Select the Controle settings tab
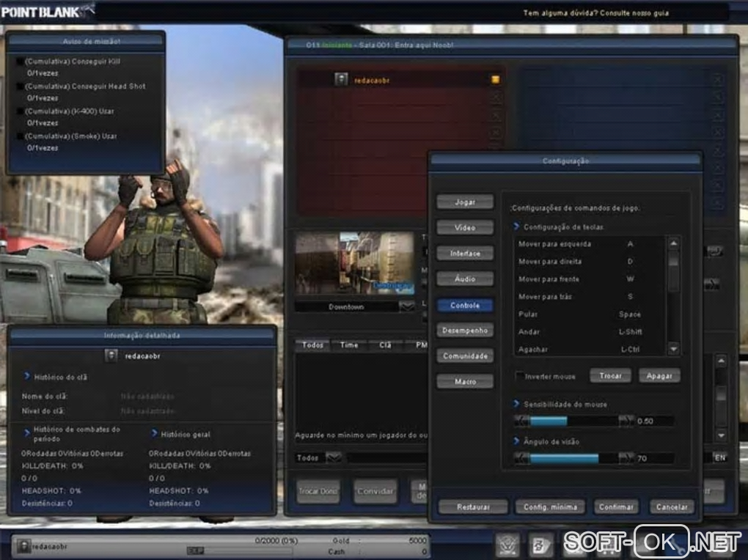748x560 pixels. pos(465,305)
